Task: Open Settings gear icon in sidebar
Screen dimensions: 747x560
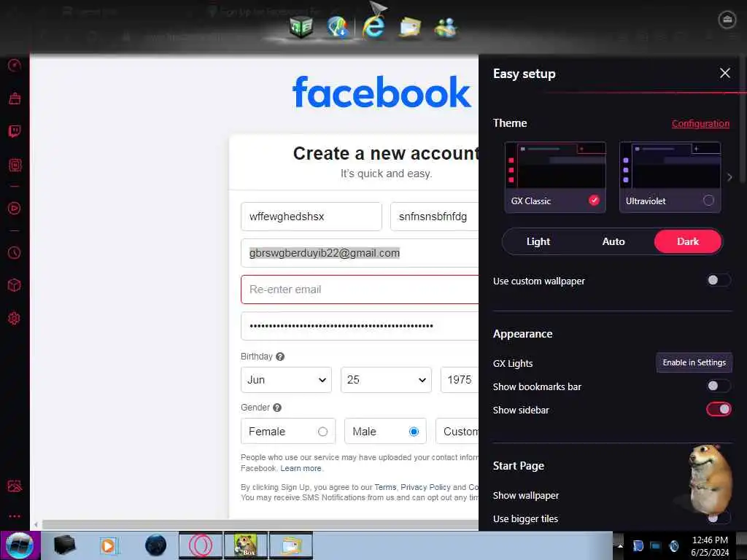Action: point(15,319)
